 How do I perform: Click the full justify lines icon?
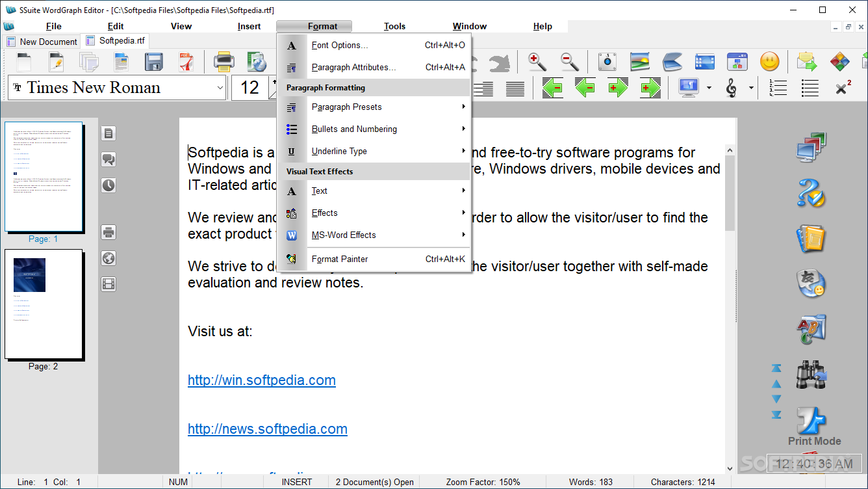(x=515, y=88)
